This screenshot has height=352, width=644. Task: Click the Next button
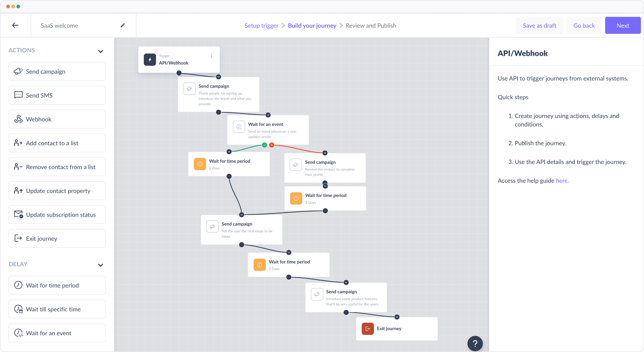[622, 25]
